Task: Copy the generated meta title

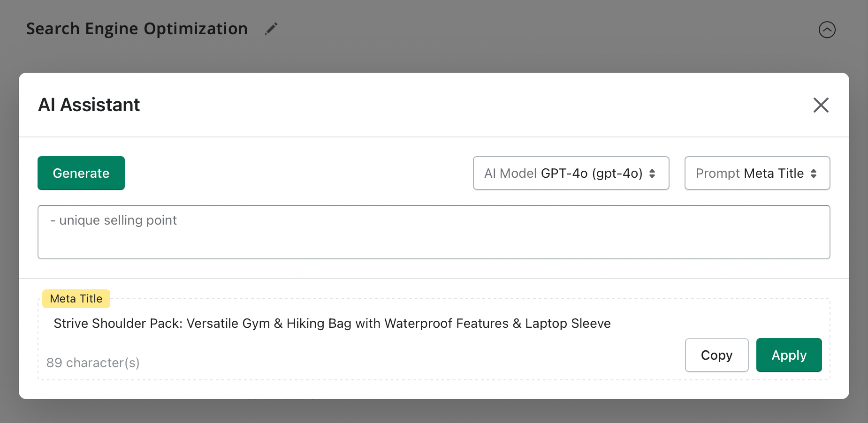Action: 716,355
